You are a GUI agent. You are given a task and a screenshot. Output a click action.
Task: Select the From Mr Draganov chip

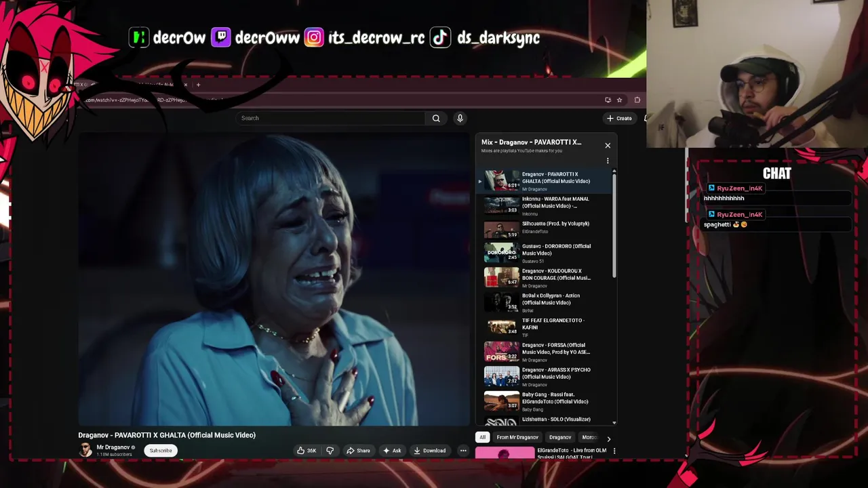pyautogui.click(x=517, y=437)
